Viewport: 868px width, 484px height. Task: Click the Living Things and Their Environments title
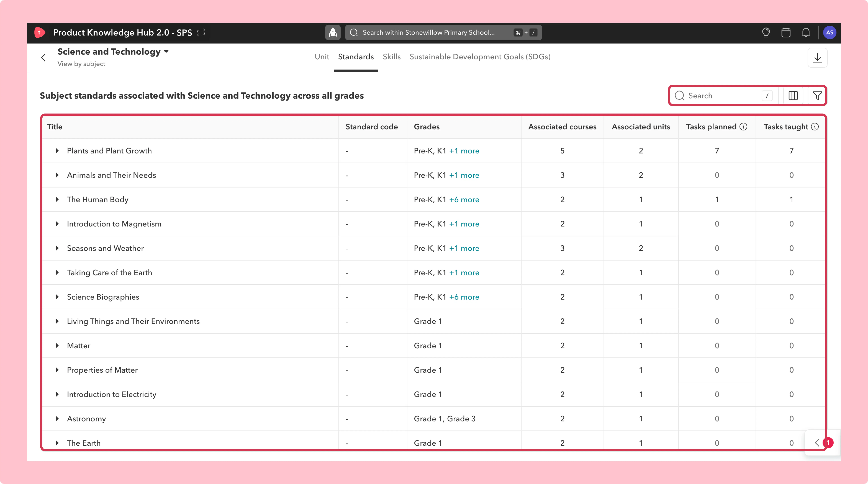pyautogui.click(x=133, y=321)
